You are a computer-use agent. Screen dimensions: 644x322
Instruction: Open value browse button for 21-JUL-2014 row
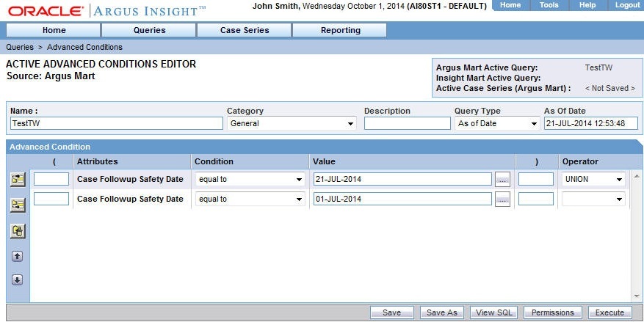(x=502, y=179)
